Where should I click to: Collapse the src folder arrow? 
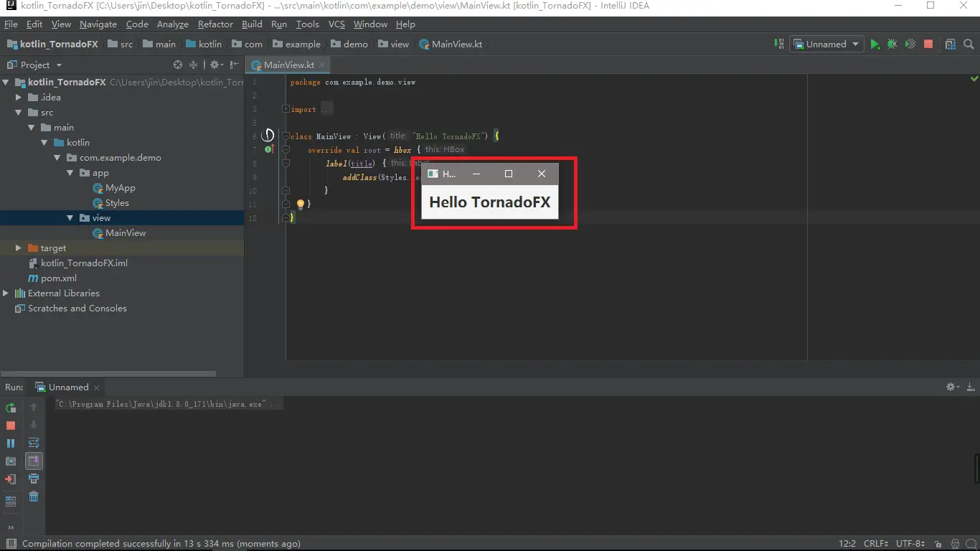point(19,112)
